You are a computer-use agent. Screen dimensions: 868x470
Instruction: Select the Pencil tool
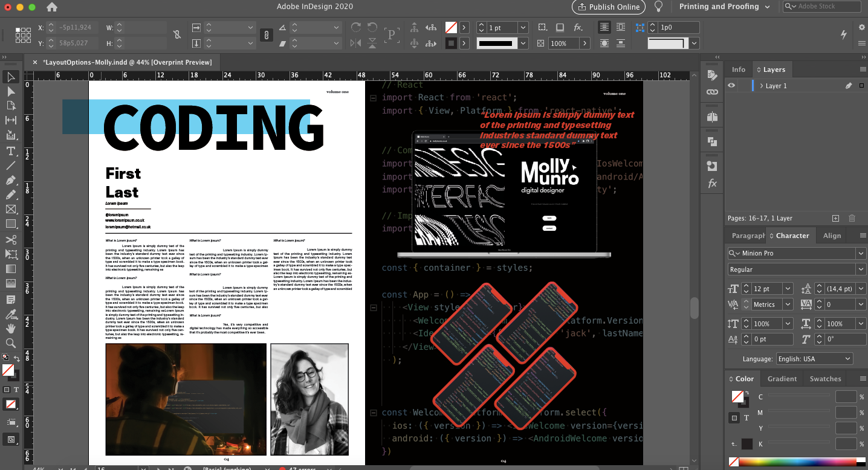(10, 195)
